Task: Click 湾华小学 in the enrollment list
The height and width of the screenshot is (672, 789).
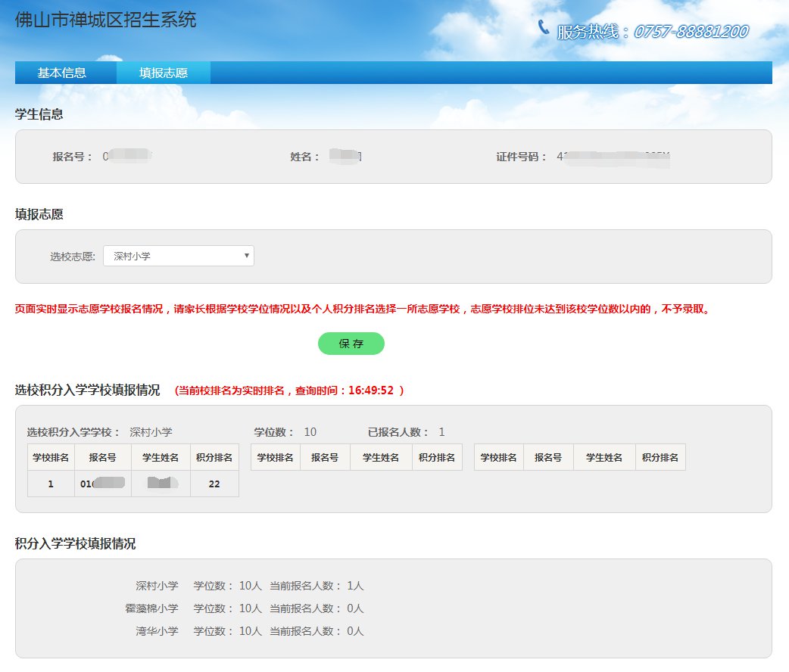Action: click(x=157, y=631)
